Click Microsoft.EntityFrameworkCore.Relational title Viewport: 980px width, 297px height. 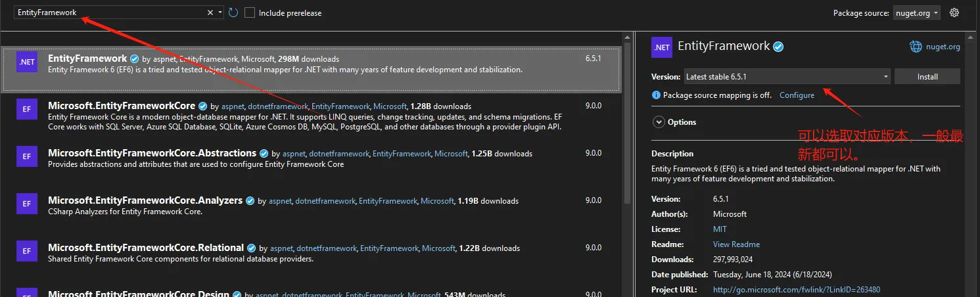pyautogui.click(x=146, y=248)
